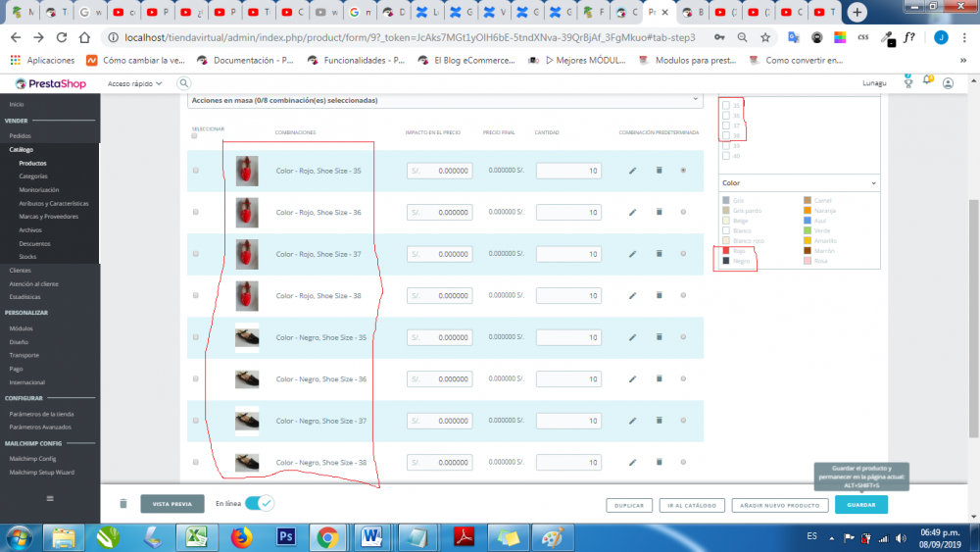Toggle the En línea switch
980x552 pixels.
259,503
